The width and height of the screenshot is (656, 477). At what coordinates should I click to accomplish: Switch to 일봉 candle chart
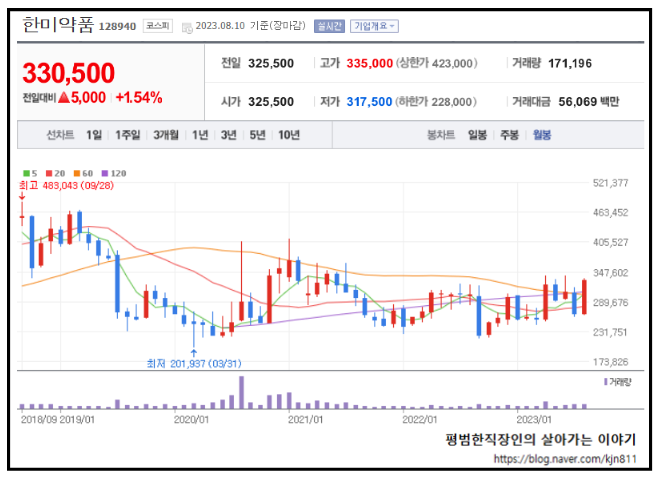click(x=477, y=135)
